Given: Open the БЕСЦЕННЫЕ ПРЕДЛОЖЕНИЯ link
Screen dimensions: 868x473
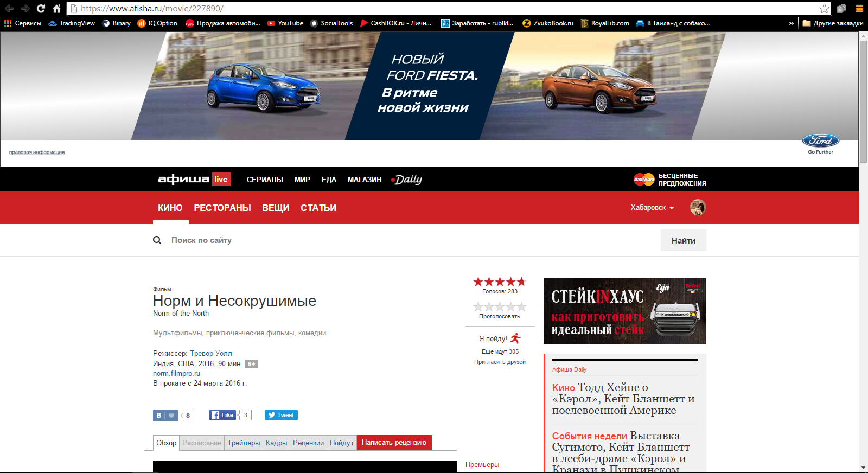Looking at the screenshot, I should point(682,180).
